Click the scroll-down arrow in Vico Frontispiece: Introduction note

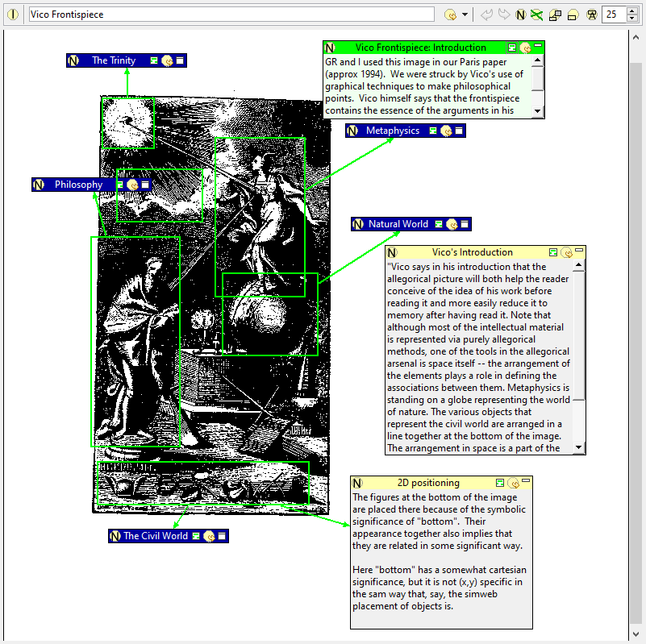[538, 110]
